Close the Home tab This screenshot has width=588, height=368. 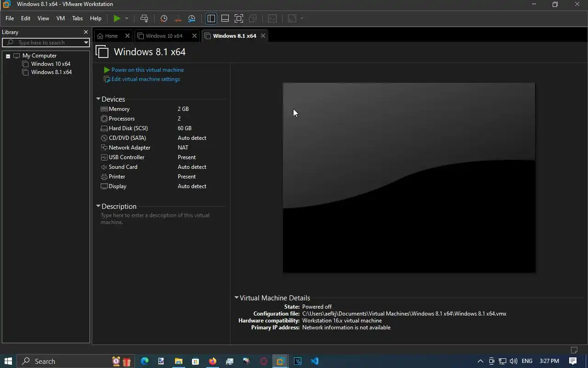click(x=128, y=36)
